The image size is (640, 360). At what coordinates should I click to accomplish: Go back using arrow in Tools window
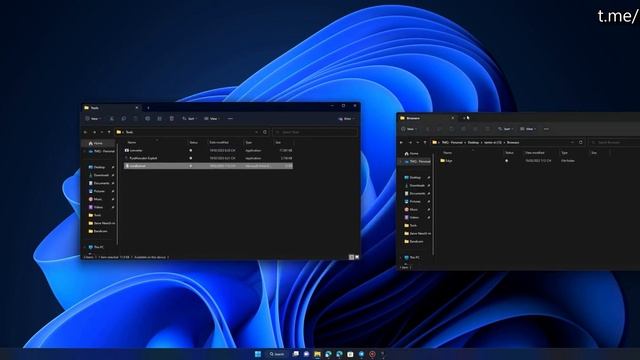click(86, 132)
